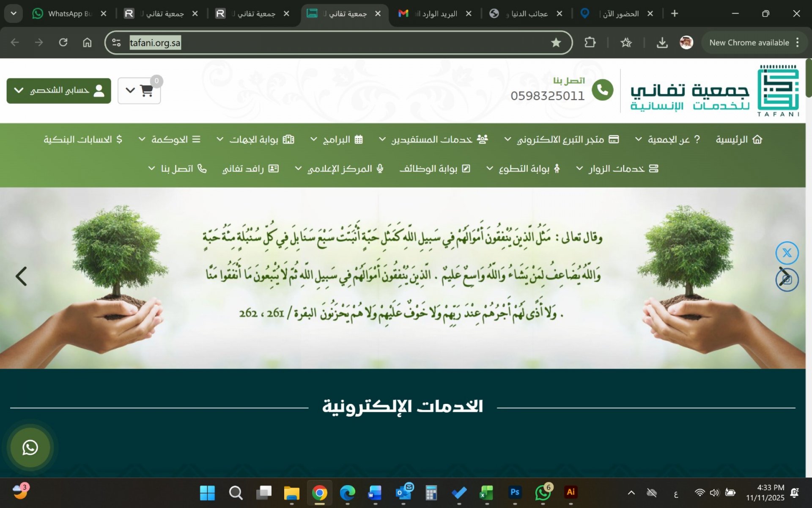The image size is (812, 508).
Task: Click the address bar showing tafani.org.sa
Action: point(330,42)
